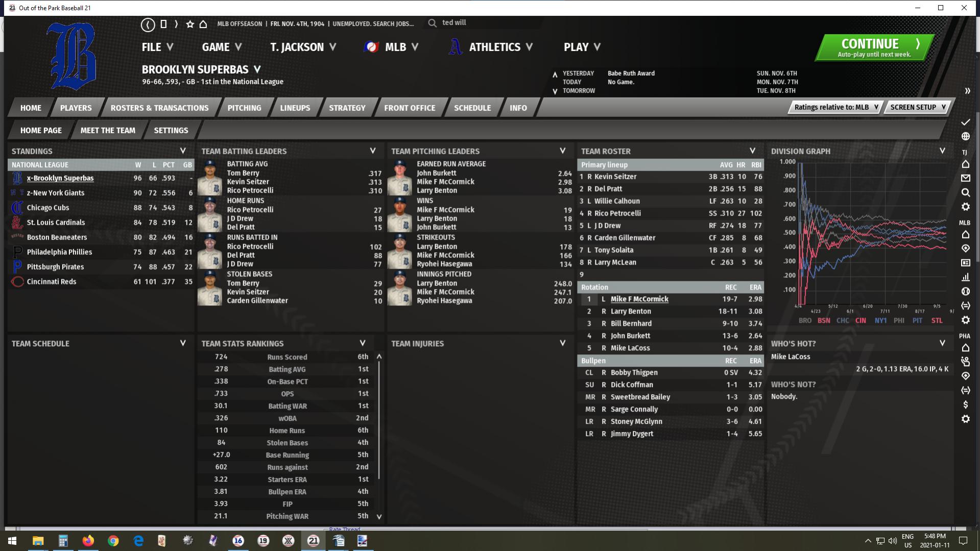Click the back navigation arrow icon
The width and height of the screenshot is (980, 551).
pos(148,24)
